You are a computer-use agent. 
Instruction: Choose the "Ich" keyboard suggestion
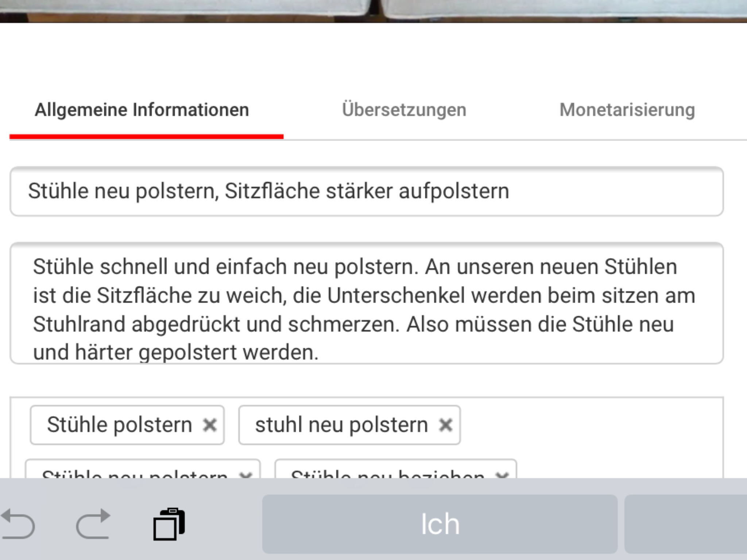coord(440,524)
